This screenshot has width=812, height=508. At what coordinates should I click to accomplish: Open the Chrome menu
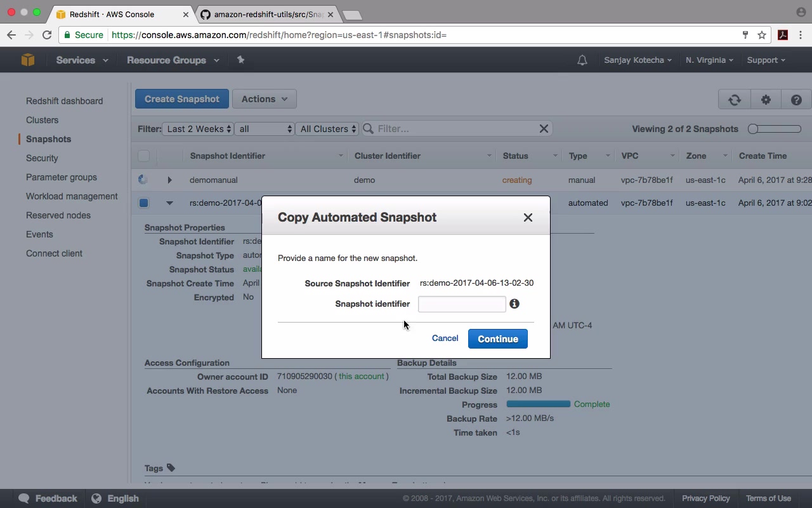(x=801, y=35)
